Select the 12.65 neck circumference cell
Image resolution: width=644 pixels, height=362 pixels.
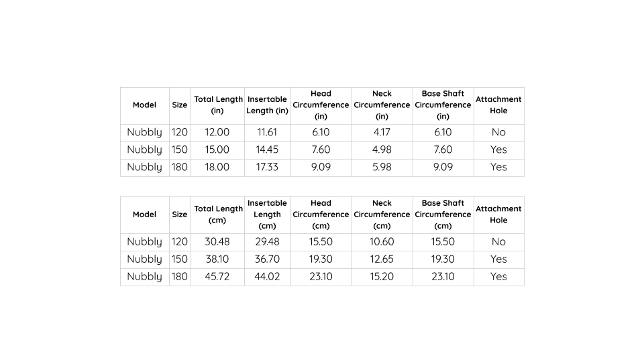click(x=382, y=259)
